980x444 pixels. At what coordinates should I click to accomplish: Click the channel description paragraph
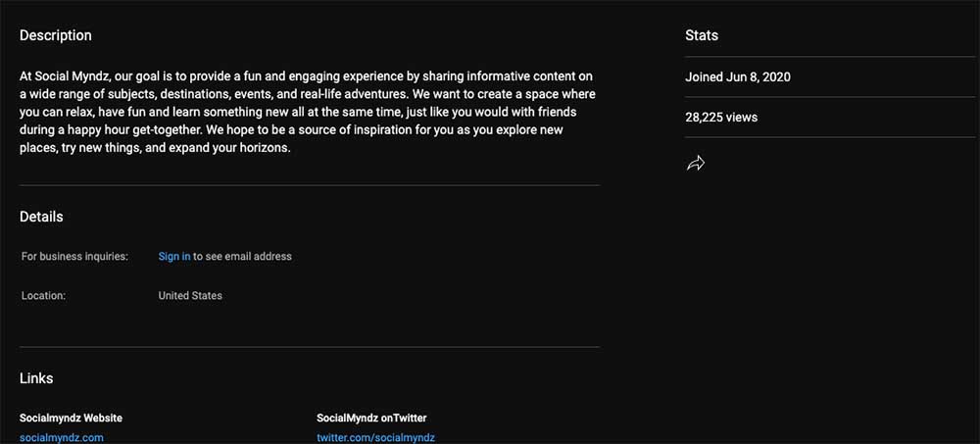point(308,113)
